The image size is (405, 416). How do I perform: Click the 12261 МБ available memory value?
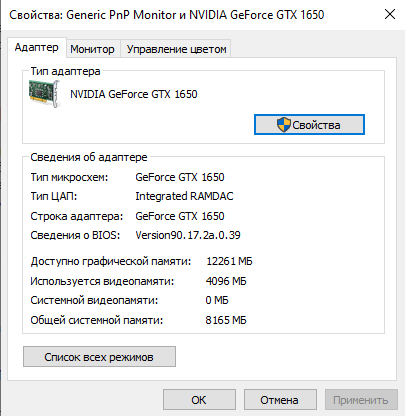(229, 261)
